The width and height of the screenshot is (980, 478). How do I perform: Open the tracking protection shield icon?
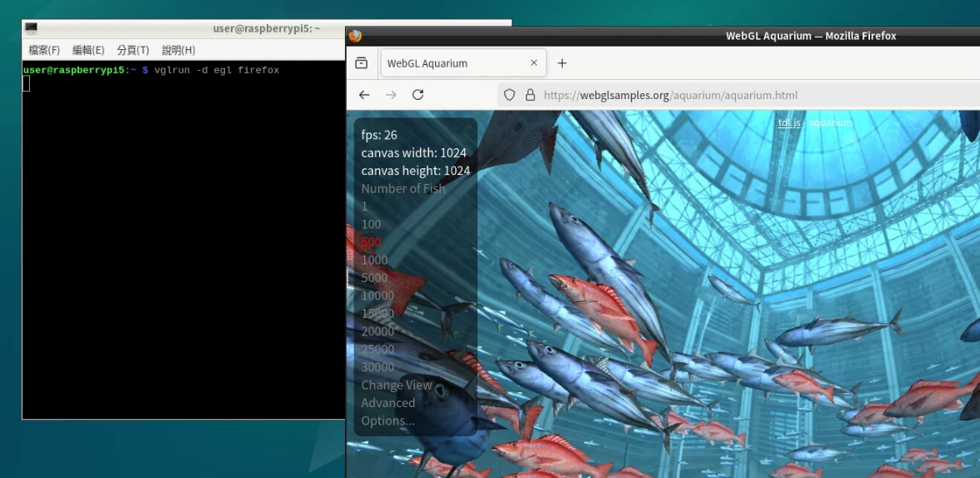(510, 95)
